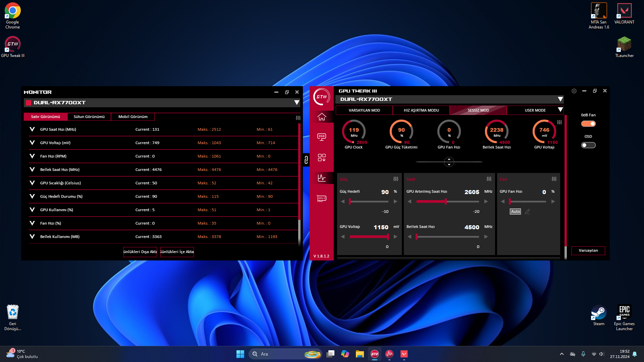The width and height of the screenshot is (644, 362).
Task: Open the utilities download sidebar icon
Action: 321,158
